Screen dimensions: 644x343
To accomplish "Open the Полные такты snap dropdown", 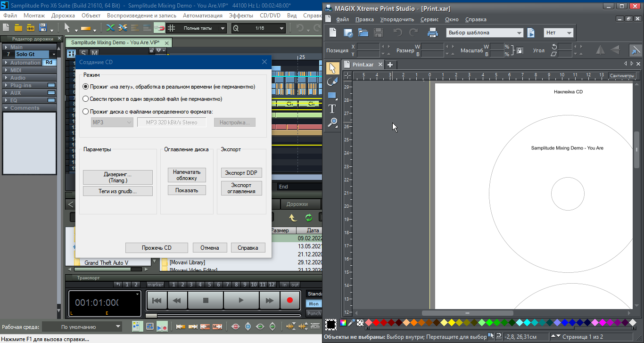I will 203,28.
